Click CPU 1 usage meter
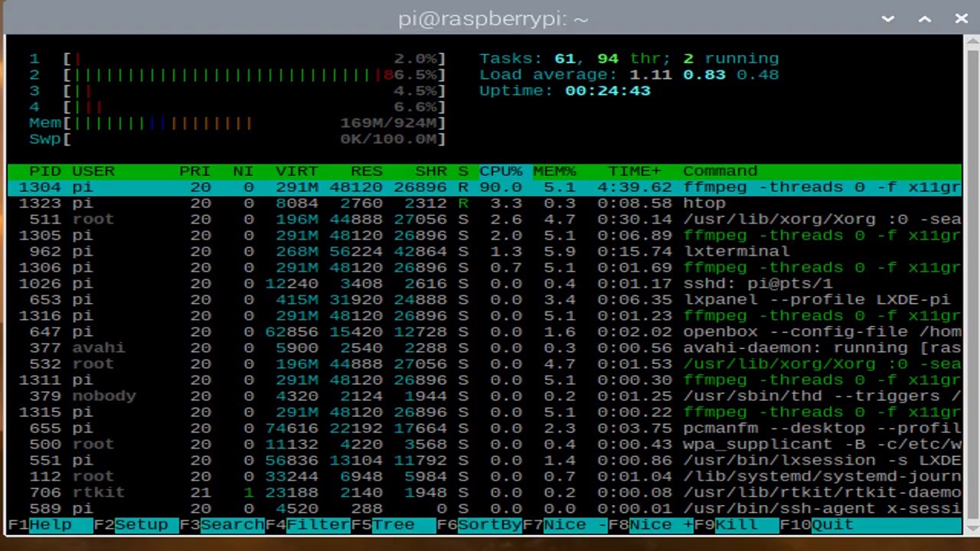 point(237,59)
